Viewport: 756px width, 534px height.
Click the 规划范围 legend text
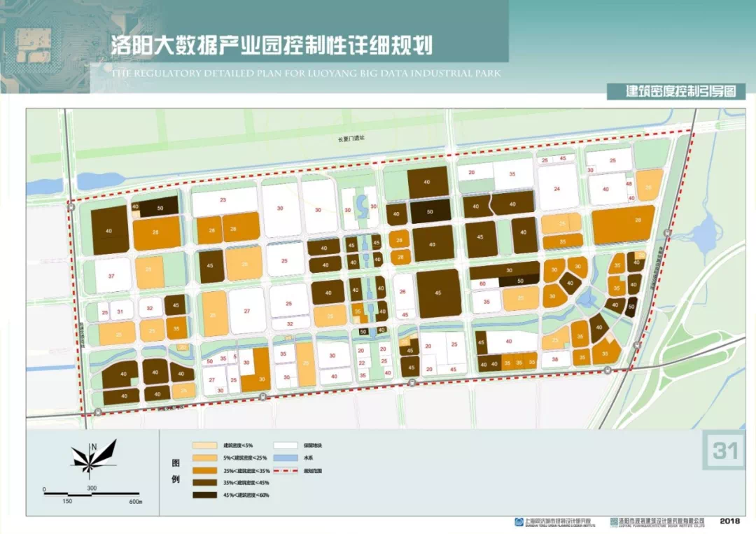[x=313, y=471]
